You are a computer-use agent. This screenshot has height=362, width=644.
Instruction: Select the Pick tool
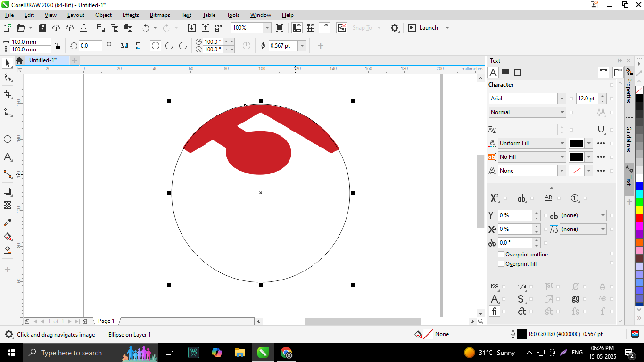(x=8, y=63)
